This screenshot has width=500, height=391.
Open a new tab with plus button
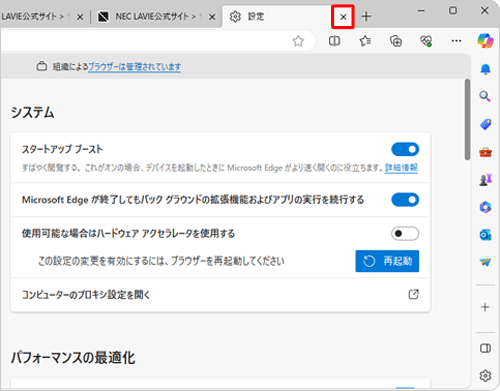366,16
